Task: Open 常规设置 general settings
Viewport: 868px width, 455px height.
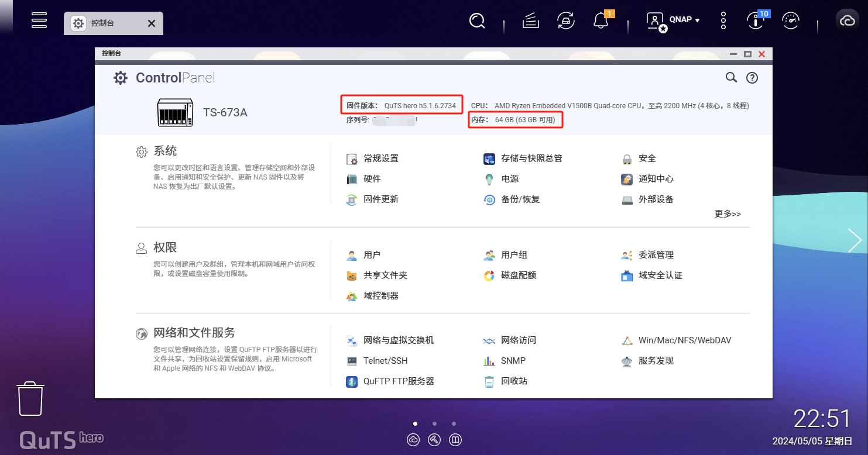Action: pyautogui.click(x=372, y=158)
